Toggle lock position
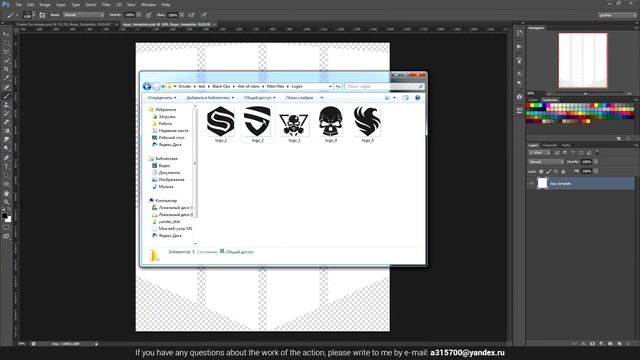640x360 pixels. pos(556,171)
